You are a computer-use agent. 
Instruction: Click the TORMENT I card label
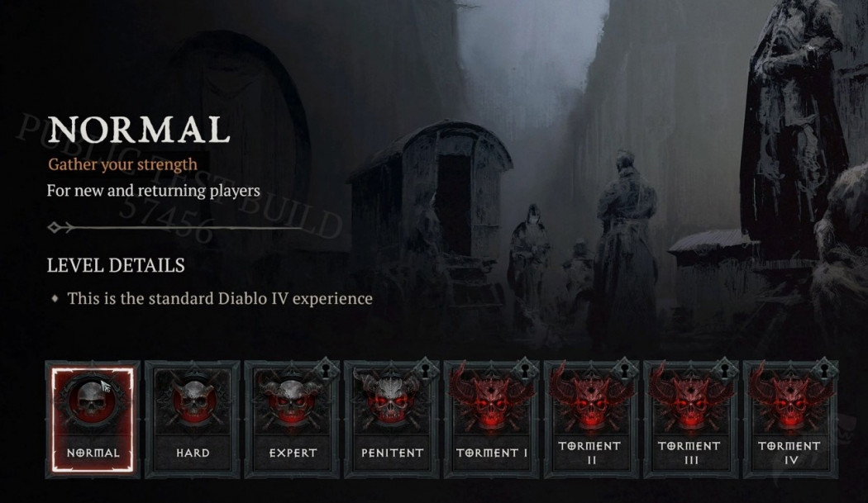492,453
